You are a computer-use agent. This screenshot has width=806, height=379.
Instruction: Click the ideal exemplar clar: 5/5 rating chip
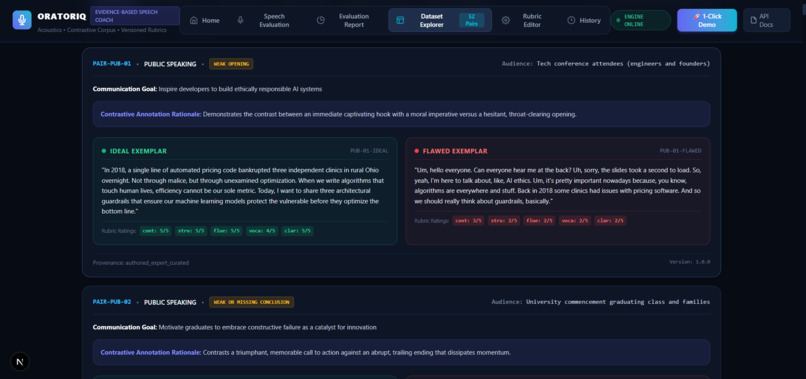[297, 231]
